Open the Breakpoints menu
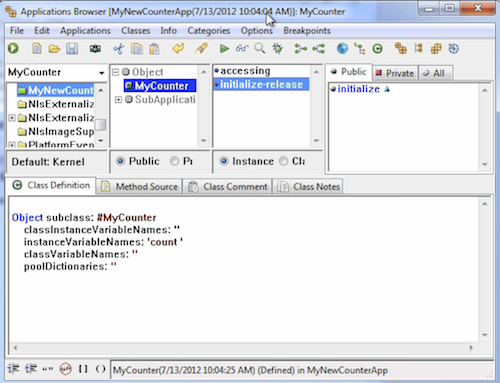500x383 pixels. [x=307, y=31]
